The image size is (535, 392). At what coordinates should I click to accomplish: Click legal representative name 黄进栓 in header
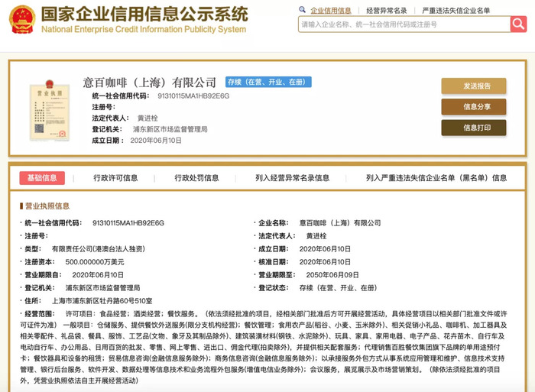pos(148,118)
